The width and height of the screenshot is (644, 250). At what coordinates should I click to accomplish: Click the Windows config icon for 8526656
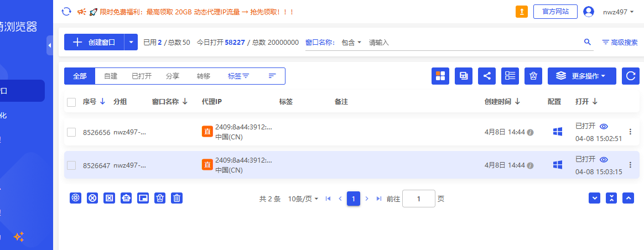tap(557, 132)
